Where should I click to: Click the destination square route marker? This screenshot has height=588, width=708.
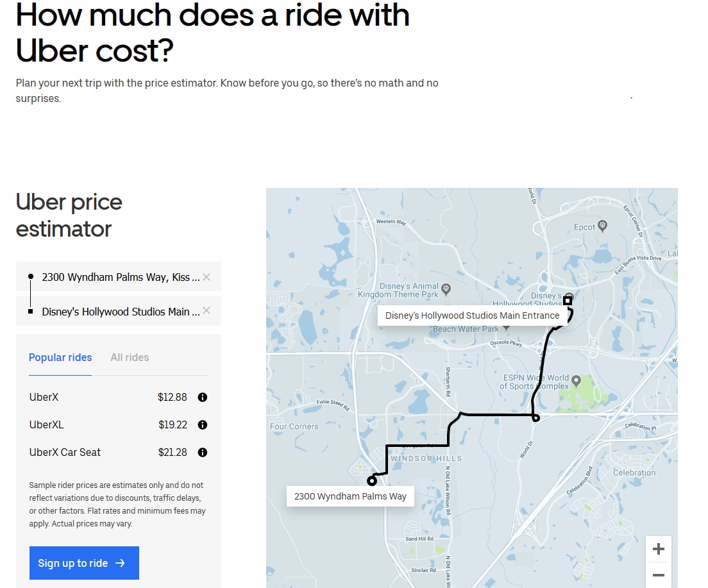568,300
